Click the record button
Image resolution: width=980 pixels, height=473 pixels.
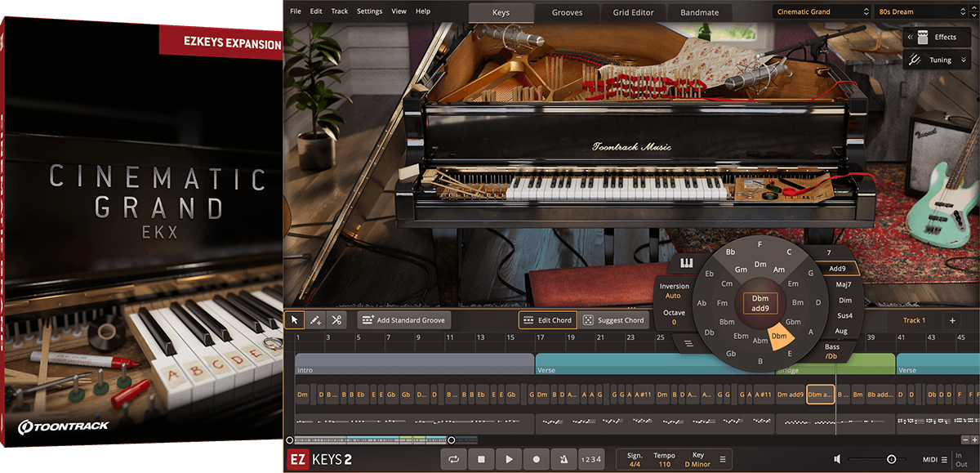tap(537, 460)
